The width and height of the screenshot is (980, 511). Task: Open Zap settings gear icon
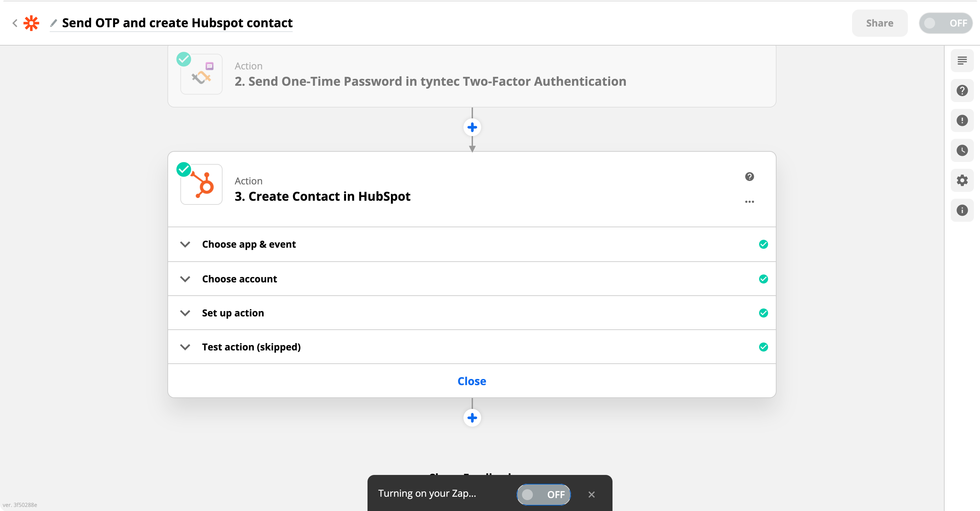tap(962, 180)
